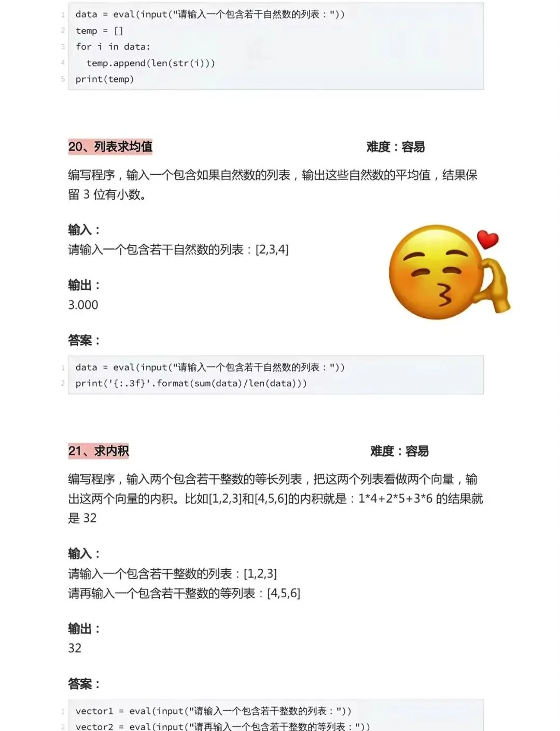Click the kissing face emoji sticker
The image size is (560, 731).
[449, 272]
